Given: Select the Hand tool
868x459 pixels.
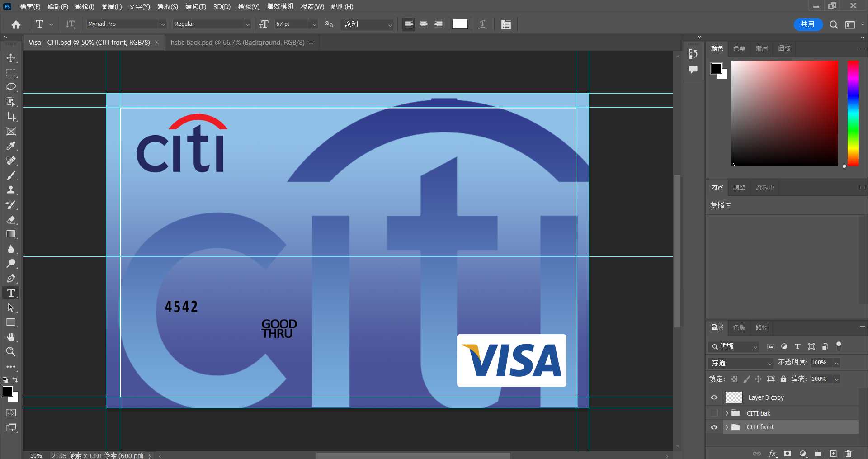Looking at the screenshot, I should point(11,337).
